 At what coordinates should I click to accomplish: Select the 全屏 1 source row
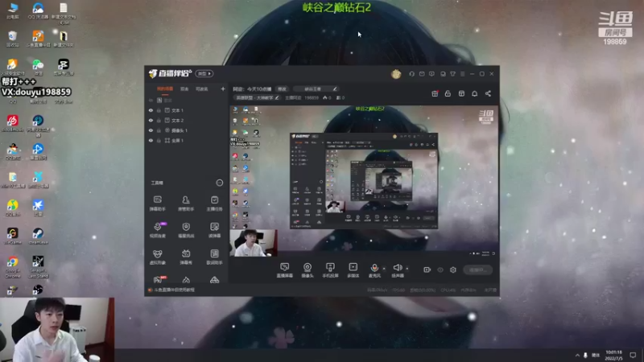coord(187,140)
